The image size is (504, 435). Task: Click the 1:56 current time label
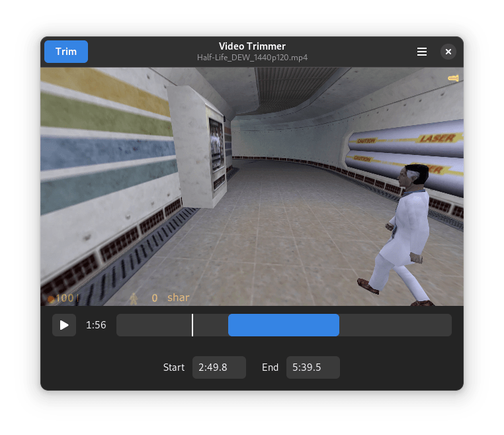96,325
